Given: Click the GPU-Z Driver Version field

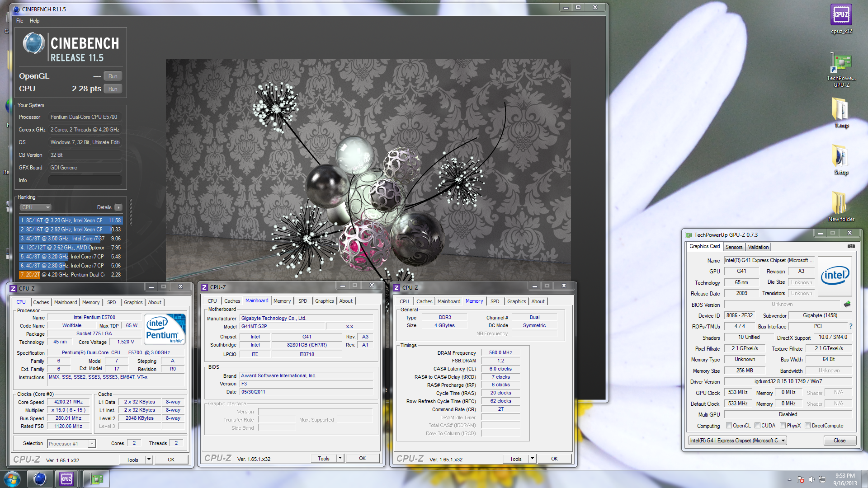Looking at the screenshot, I should point(788,382).
